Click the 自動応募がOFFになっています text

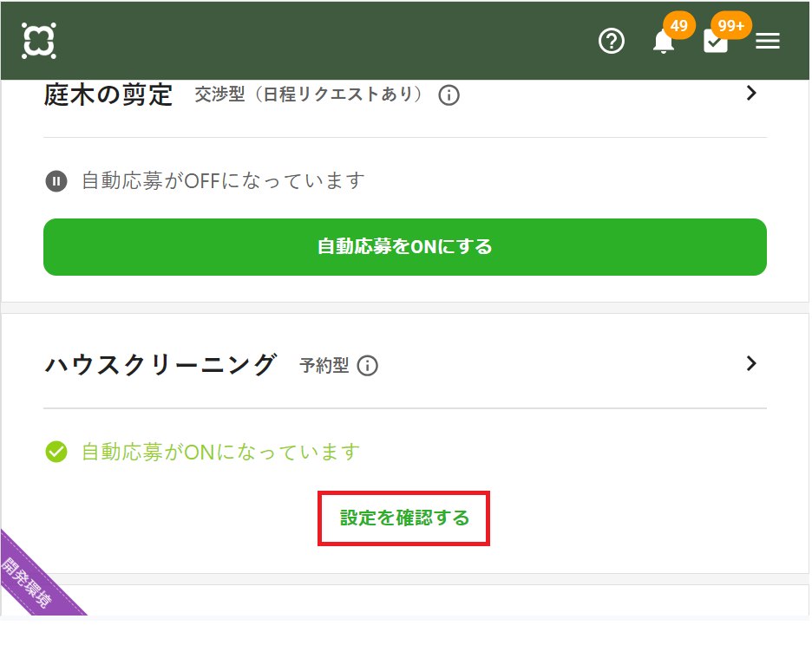pos(224,180)
